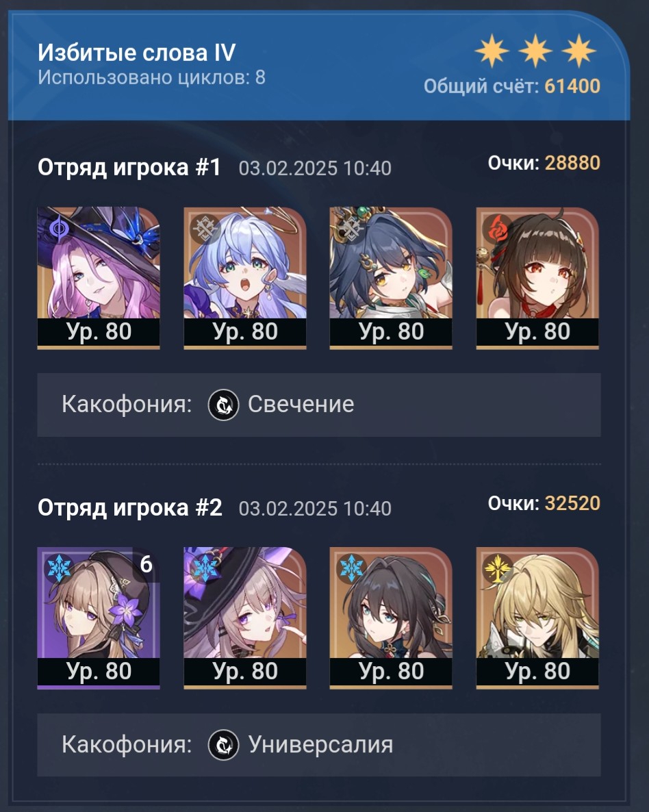Click the Fire element icon on the brown-haired girl portrait
Image resolution: width=649 pixels, height=812 pixels.
point(498,229)
